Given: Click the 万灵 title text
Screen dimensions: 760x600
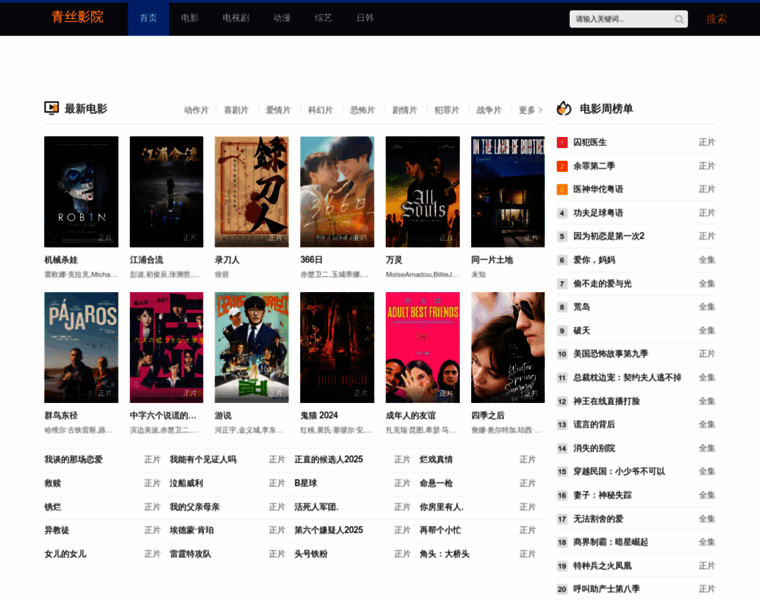Looking at the screenshot, I should click(394, 260).
